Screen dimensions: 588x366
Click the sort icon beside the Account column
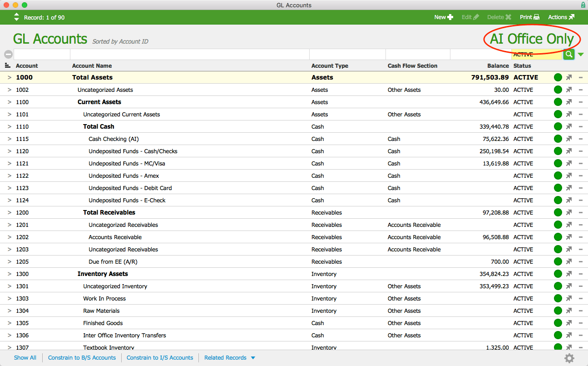[8, 65]
